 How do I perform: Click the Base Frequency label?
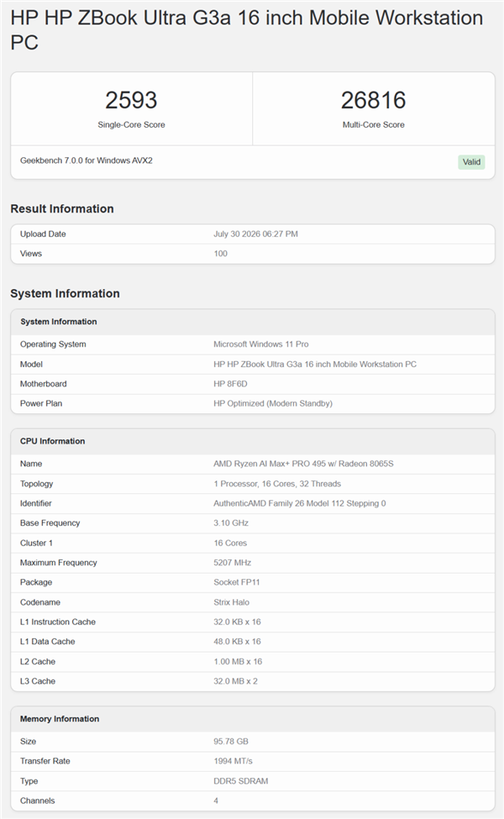50,522
